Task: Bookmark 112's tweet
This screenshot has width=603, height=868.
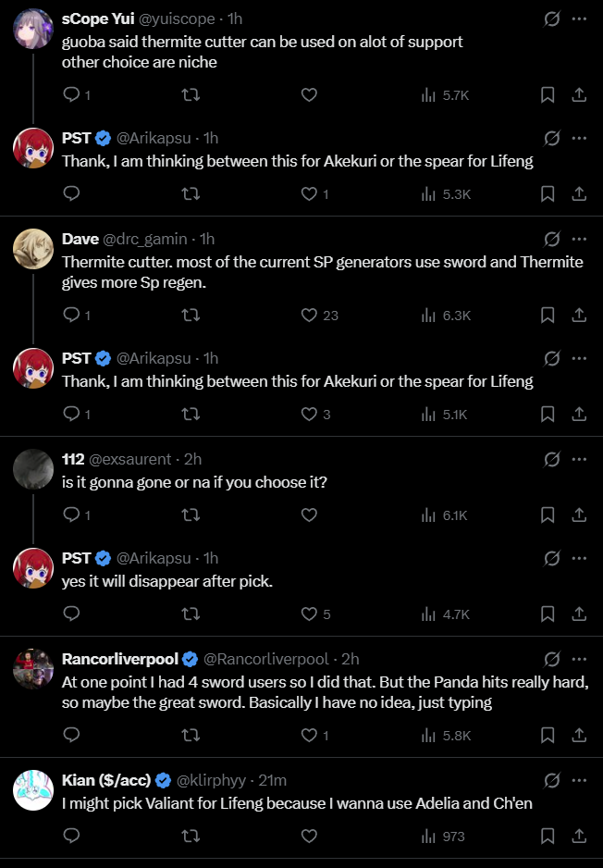Action: [x=548, y=515]
